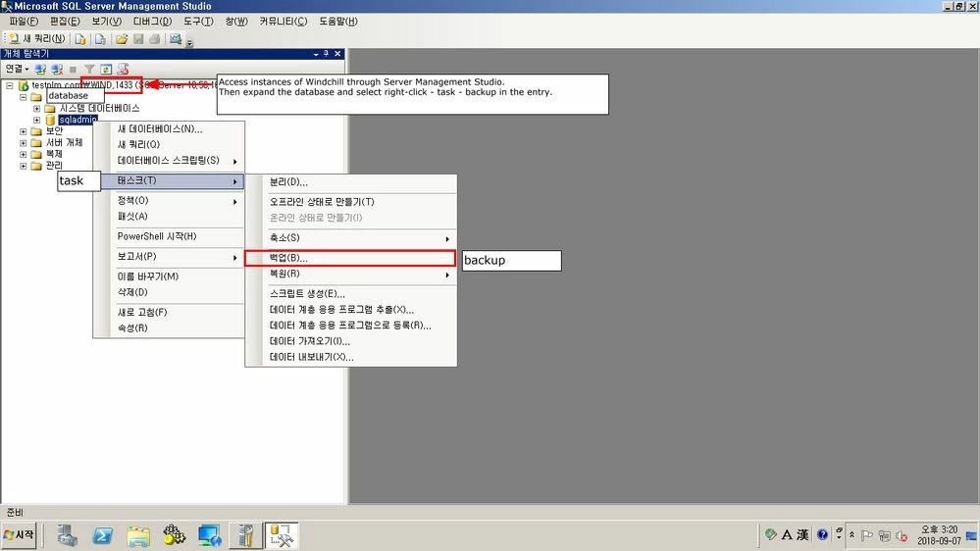
Task: Click the scripting icon after the Refresh icon
Action: (124, 69)
